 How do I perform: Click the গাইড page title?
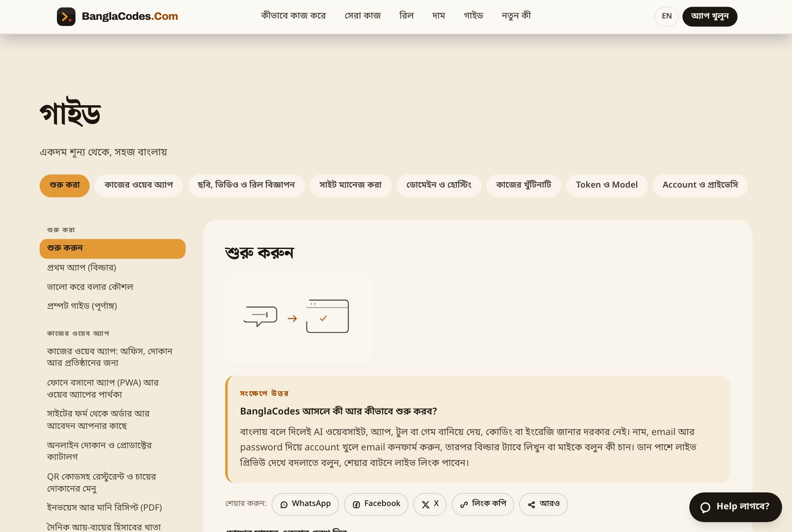pos(70,113)
